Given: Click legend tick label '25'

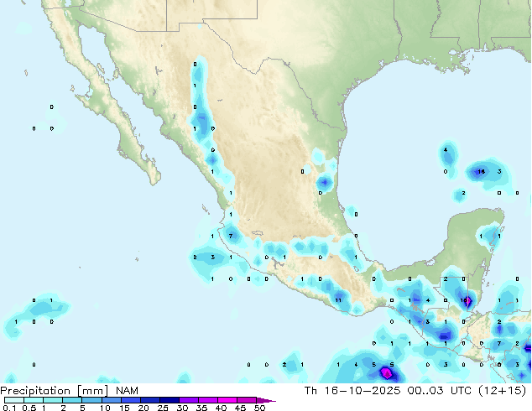Looking at the screenshot, I should click(163, 408).
